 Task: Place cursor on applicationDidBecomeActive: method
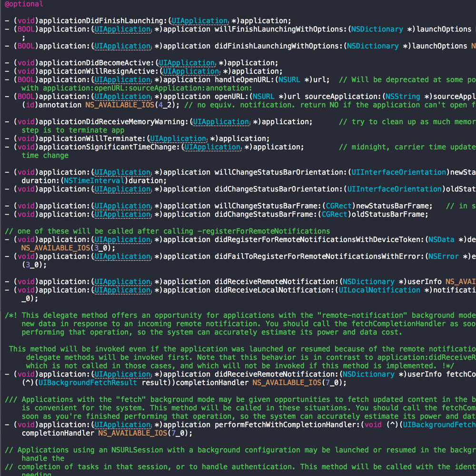click(x=97, y=63)
